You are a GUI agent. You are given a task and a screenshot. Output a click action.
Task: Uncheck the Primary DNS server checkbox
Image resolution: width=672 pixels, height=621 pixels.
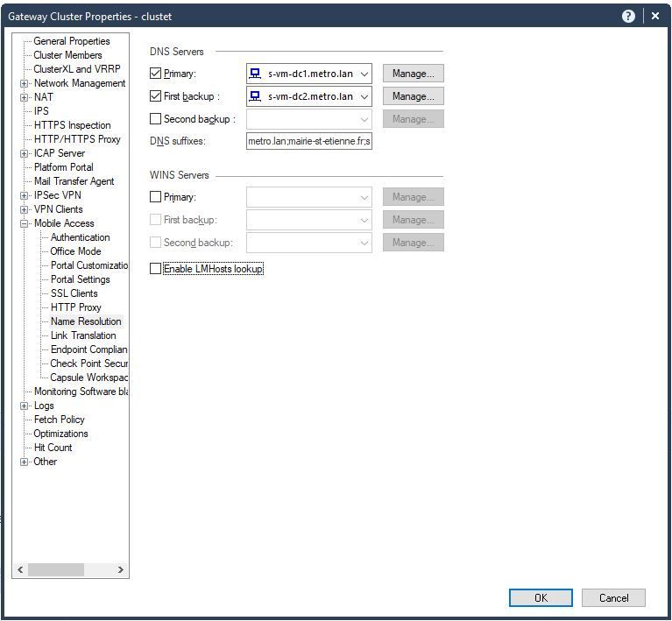pos(156,74)
